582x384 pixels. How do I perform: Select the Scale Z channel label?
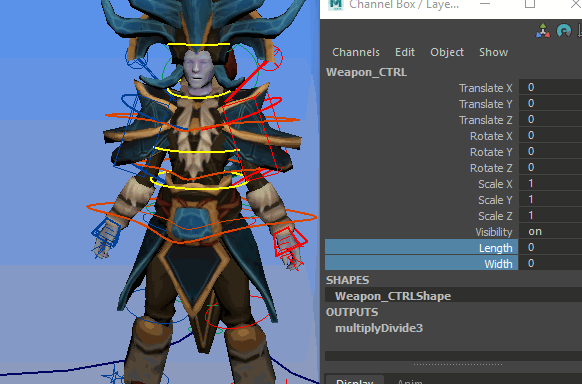(x=495, y=216)
